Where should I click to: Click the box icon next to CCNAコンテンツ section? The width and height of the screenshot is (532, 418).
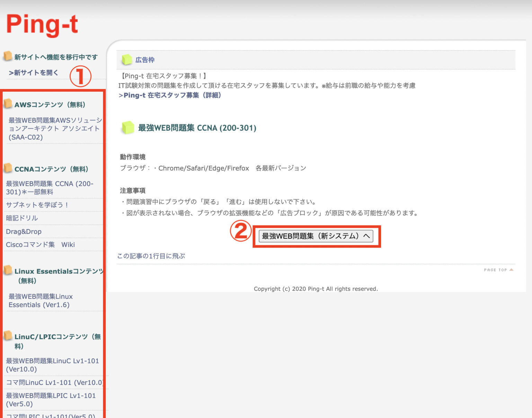8,169
